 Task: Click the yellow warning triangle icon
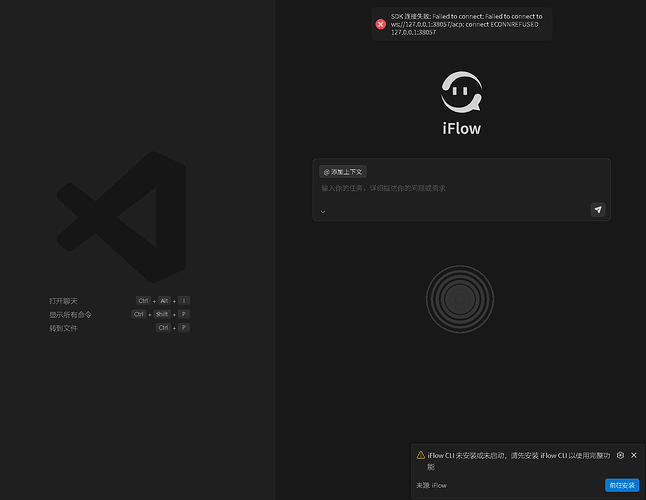click(421, 455)
